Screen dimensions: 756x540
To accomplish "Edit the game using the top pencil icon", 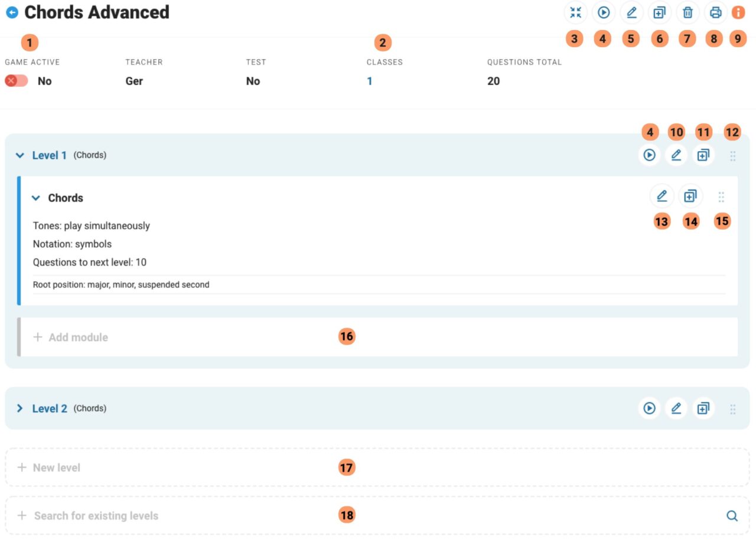I will [x=631, y=12].
